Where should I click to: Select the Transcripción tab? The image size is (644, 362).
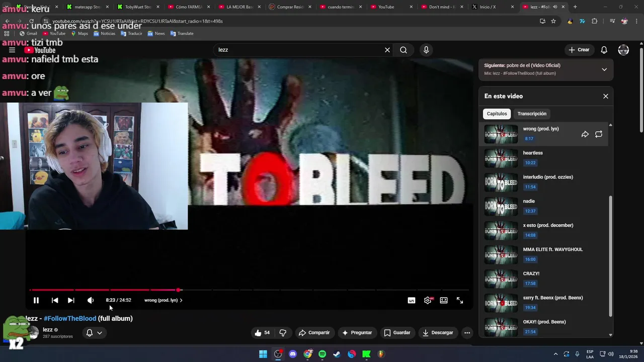coord(532,114)
